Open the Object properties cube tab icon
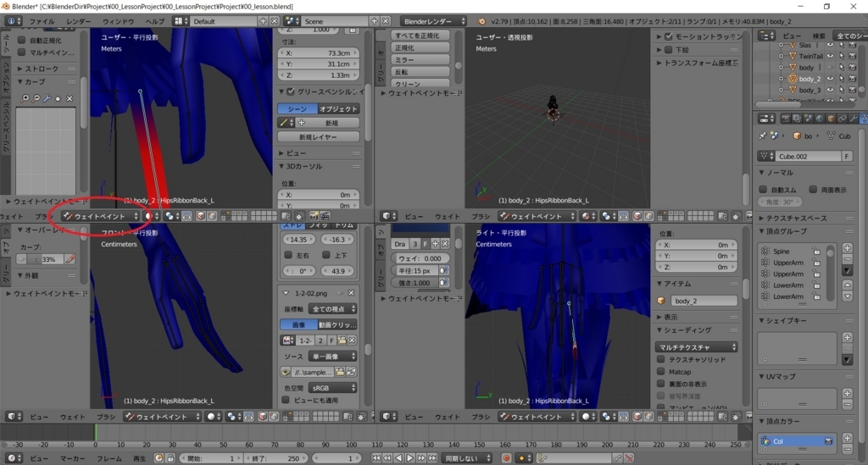The width and height of the screenshot is (868, 465). (831, 119)
